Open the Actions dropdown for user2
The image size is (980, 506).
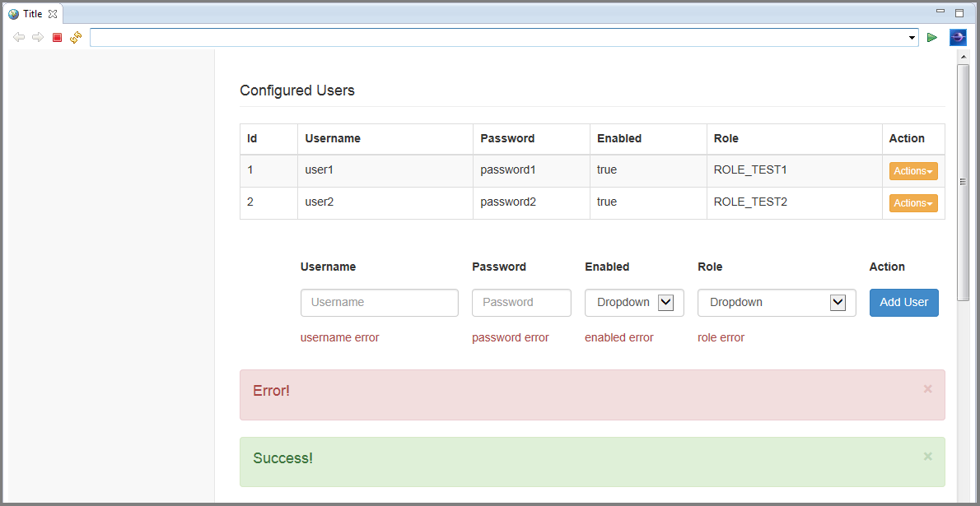(x=913, y=203)
